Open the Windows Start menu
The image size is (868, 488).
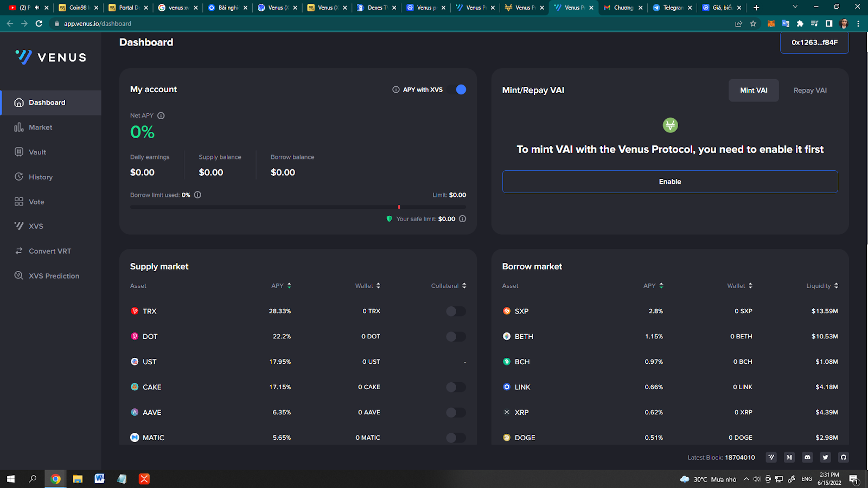11,479
